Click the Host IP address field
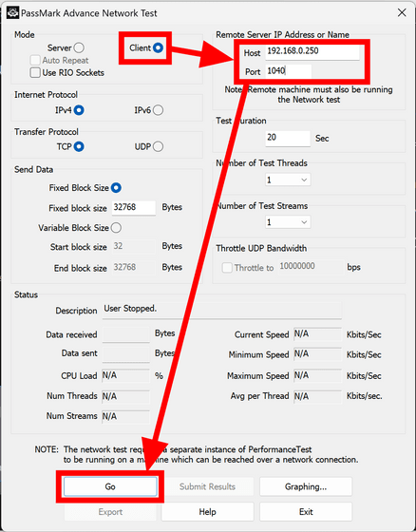Image resolution: width=416 pixels, height=532 pixels. (312, 52)
